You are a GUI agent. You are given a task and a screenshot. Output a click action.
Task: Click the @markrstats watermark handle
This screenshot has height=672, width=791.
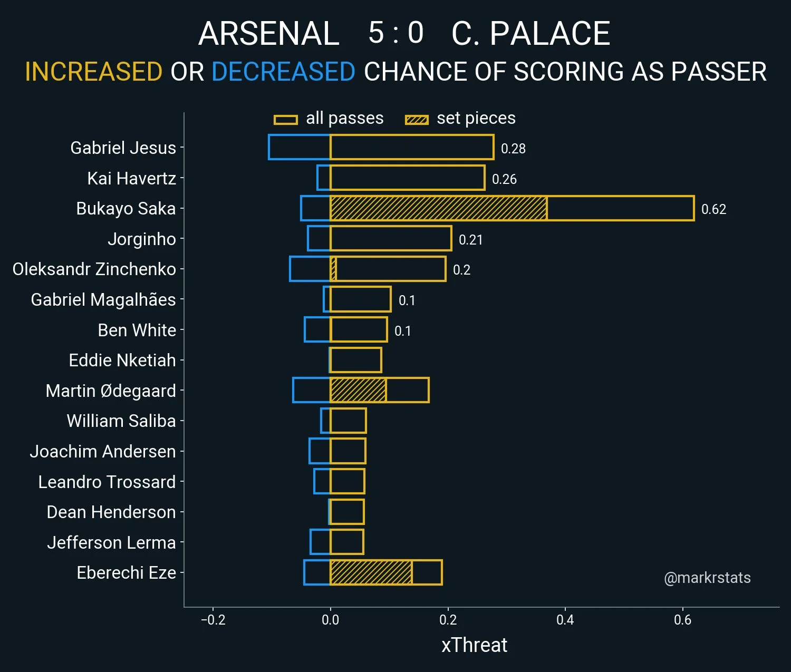pyautogui.click(x=707, y=578)
